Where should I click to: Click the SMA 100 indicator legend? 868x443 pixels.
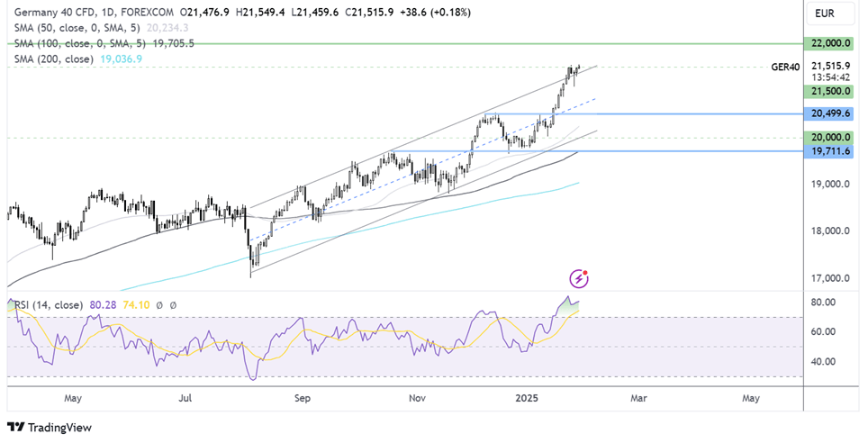pyautogui.click(x=80, y=43)
